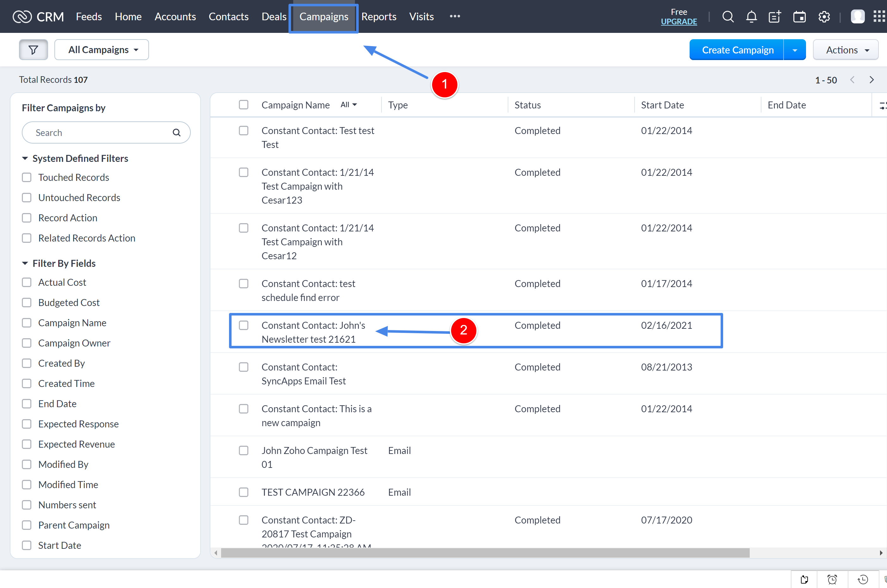Click the Type column header
Image resolution: width=887 pixels, height=588 pixels.
(398, 105)
